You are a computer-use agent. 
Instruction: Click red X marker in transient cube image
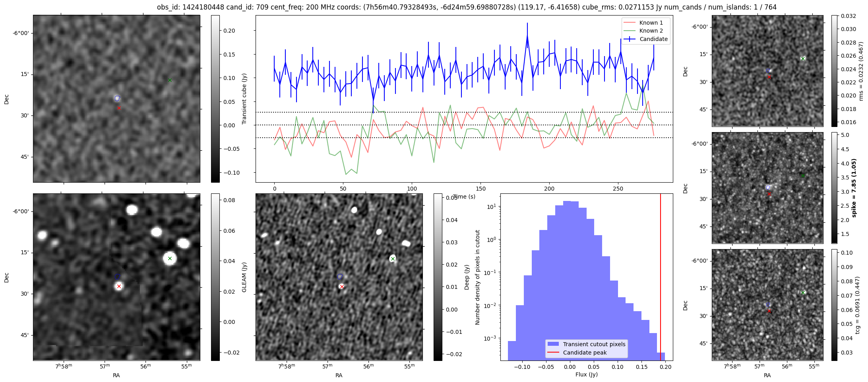119,108
